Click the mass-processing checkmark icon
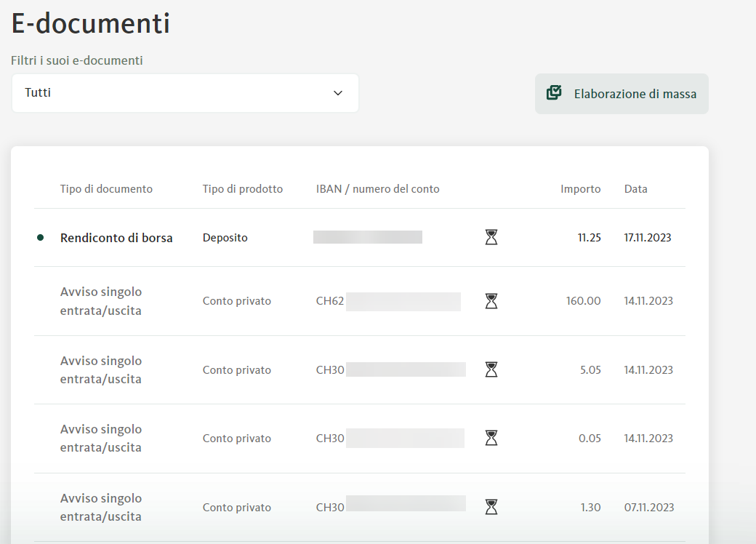Screen dimensions: 756x544 [x=553, y=93]
